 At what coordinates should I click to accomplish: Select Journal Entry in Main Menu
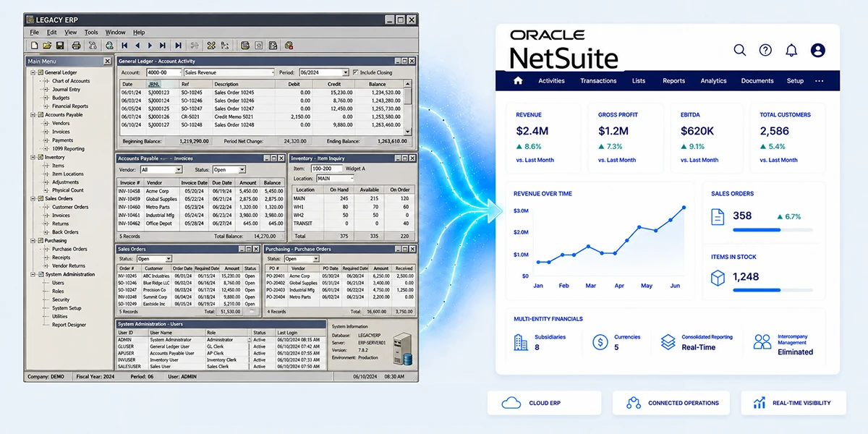pyautogui.click(x=67, y=90)
